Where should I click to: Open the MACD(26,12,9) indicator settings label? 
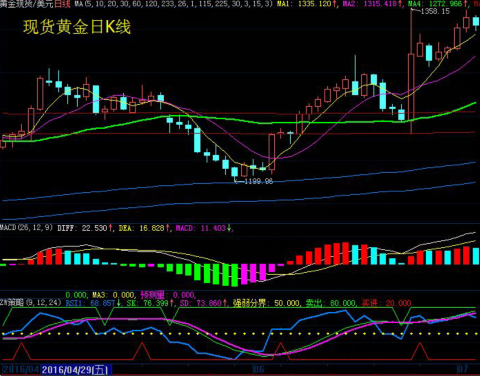[26, 228]
